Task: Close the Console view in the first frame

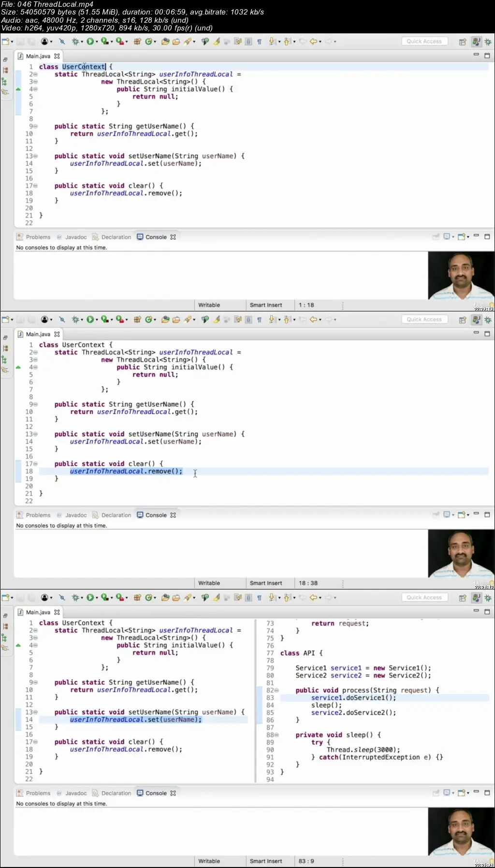Action: (173, 237)
